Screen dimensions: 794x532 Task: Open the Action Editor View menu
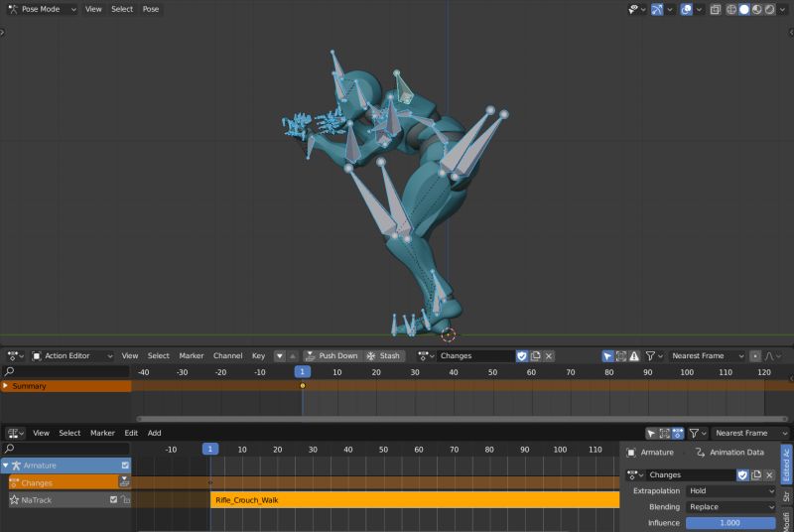130,356
